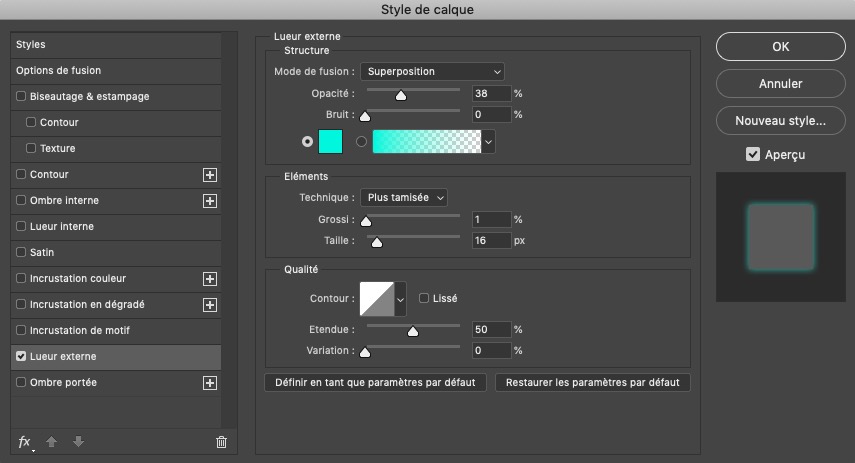The height and width of the screenshot is (463, 855).
Task: Expand the Contour shape picker arrow
Action: click(x=401, y=299)
